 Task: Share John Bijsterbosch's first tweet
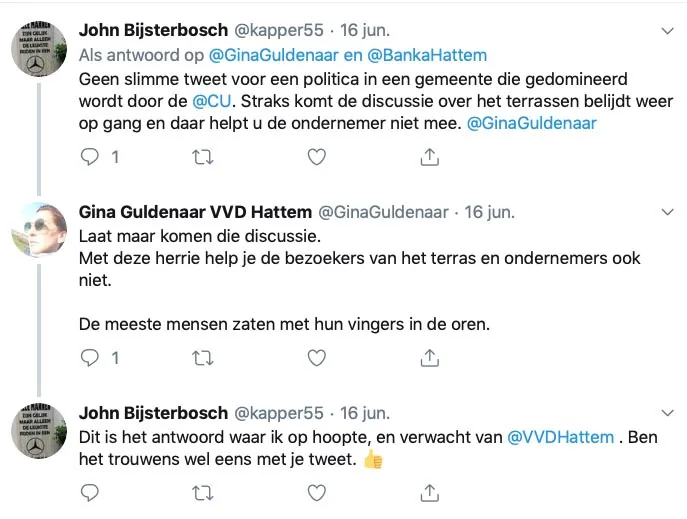click(x=429, y=156)
